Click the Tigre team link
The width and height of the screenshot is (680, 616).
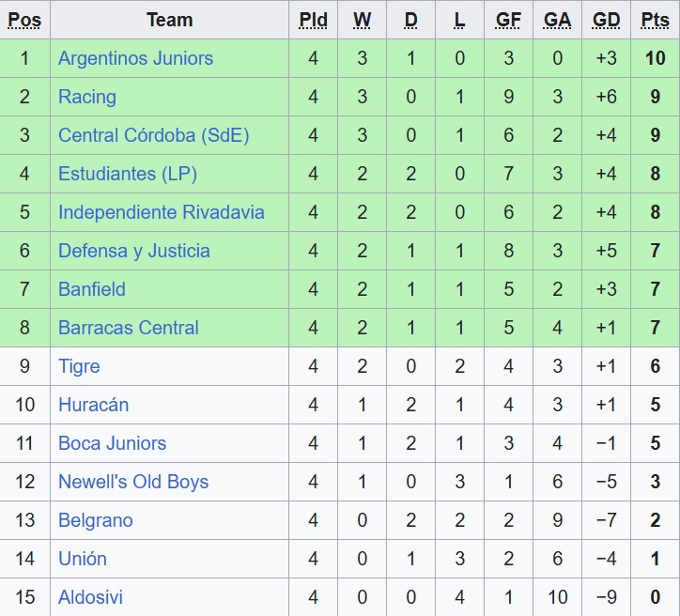point(79,366)
